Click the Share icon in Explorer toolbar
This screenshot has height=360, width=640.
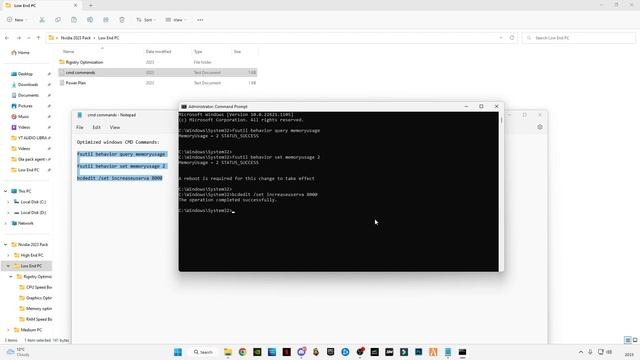(106, 20)
